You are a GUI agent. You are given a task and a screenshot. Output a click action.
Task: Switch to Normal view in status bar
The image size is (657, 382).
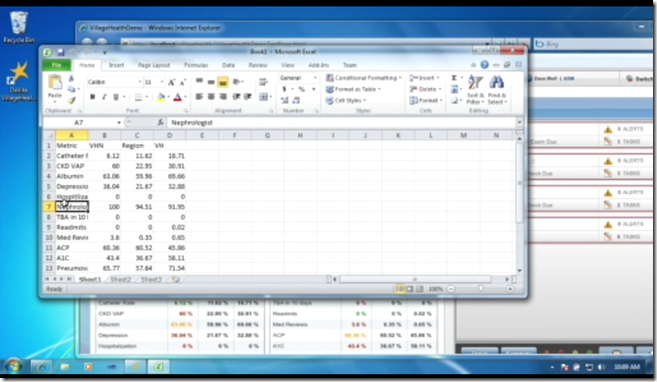click(x=400, y=289)
